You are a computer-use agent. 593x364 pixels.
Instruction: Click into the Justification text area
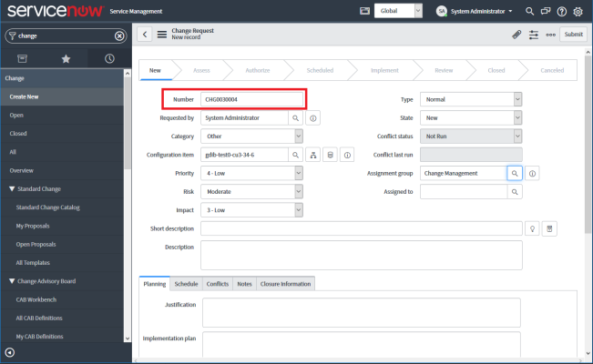tap(362, 313)
